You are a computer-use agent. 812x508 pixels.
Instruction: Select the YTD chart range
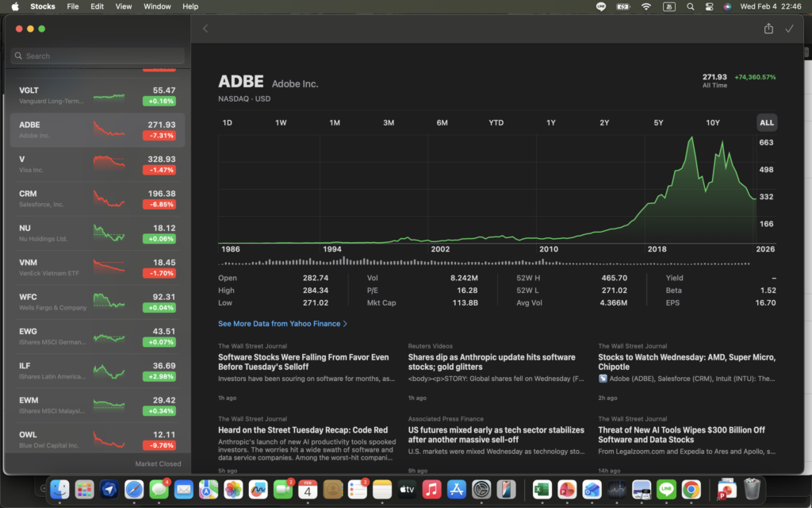(x=496, y=123)
